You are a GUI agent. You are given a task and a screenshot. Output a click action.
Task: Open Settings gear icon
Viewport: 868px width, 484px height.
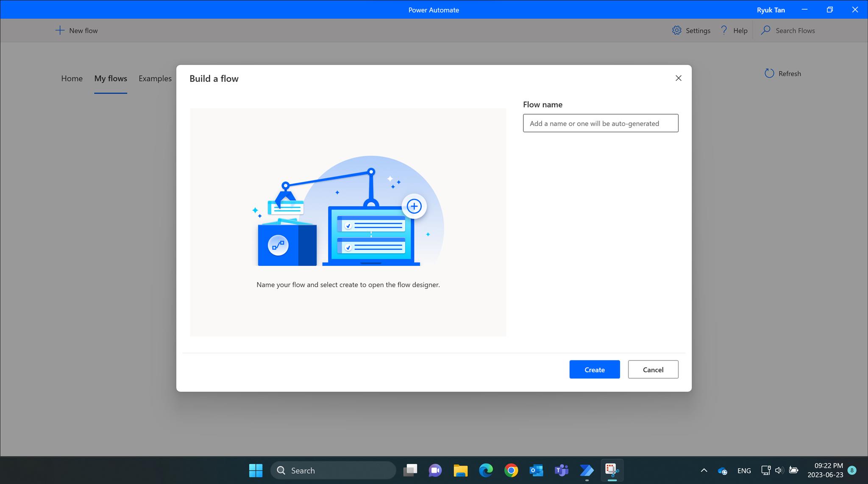(x=677, y=30)
